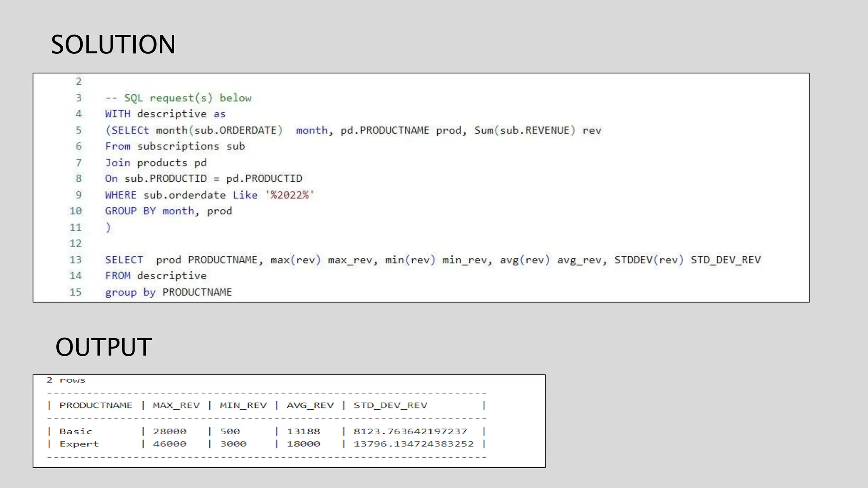
Task: Click the value 8123.763642197237
Action: 411,431
